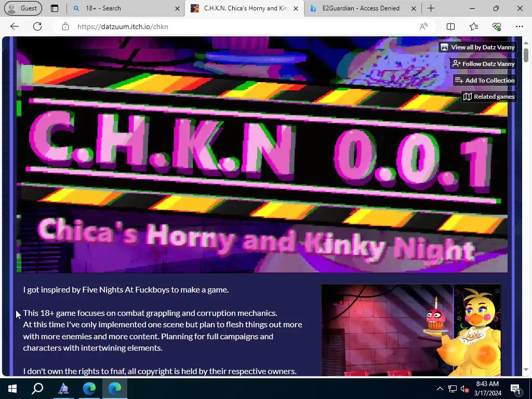Click the scrollbar down arrow

526,370
